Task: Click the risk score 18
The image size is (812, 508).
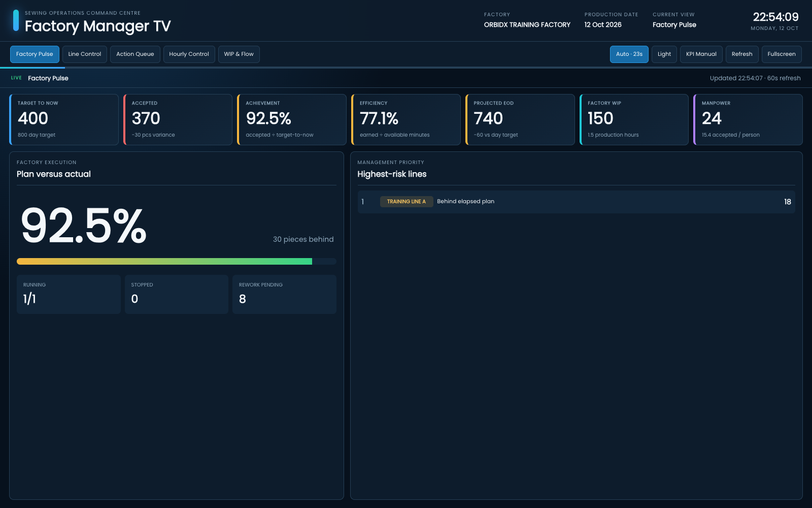Action: click(787, 202)
